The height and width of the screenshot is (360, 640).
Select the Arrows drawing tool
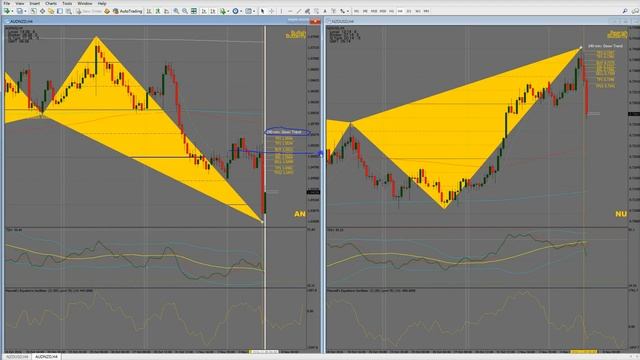pos(342,11)
